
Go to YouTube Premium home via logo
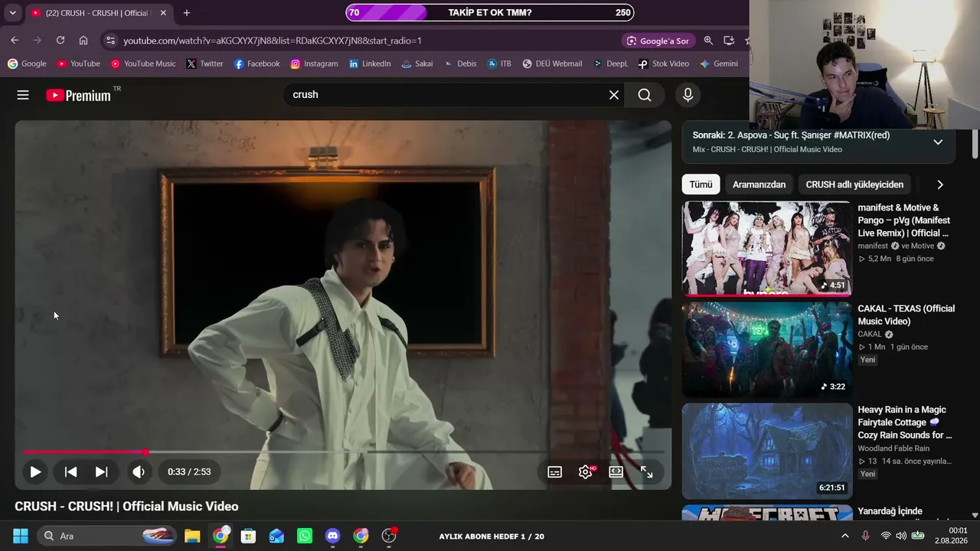click(78, 95)
